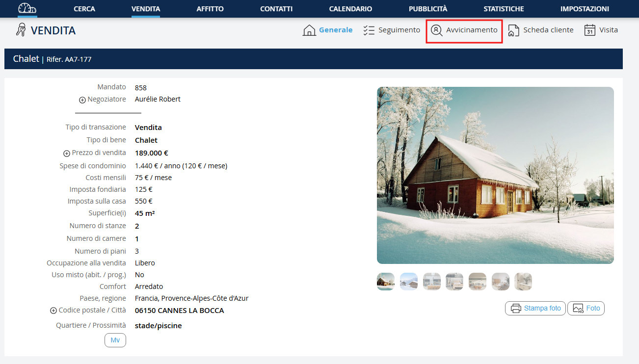Expand the Negoziatore plus icon
The width and height of the screenshot is (639, 364).
(x=82, y=100)
